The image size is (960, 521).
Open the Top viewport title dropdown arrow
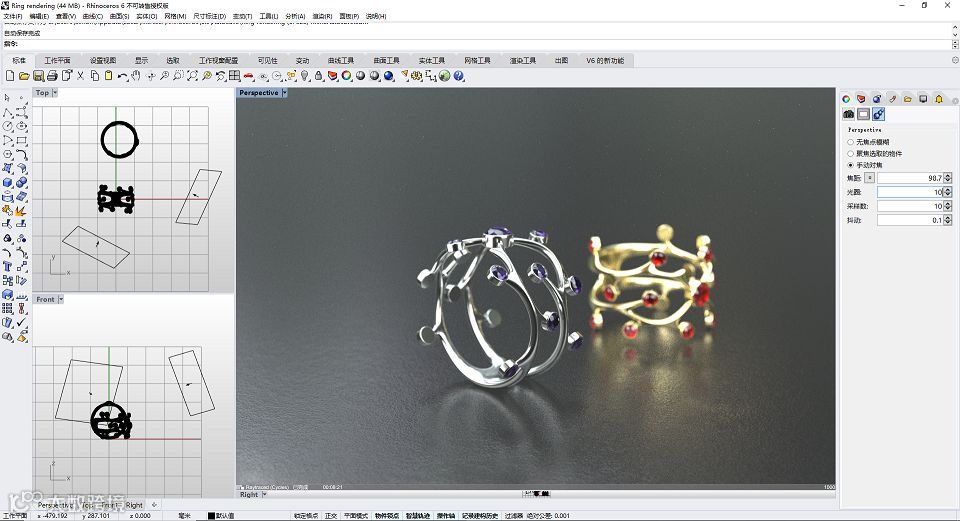(x=54, y=93)
